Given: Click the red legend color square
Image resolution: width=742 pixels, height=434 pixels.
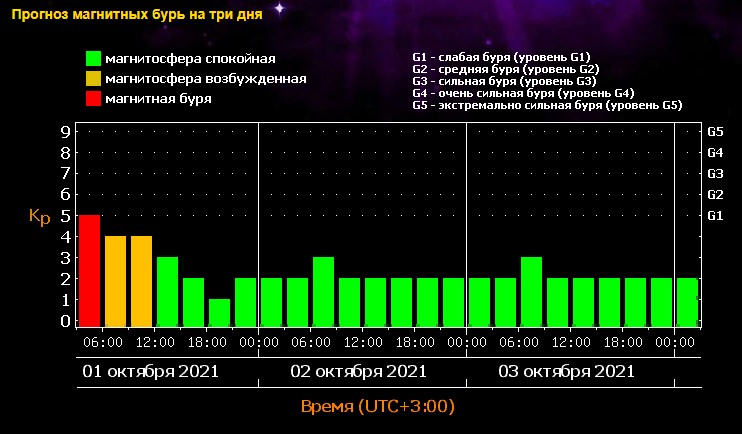Looking at the screenshot, I should pos(92,99).
